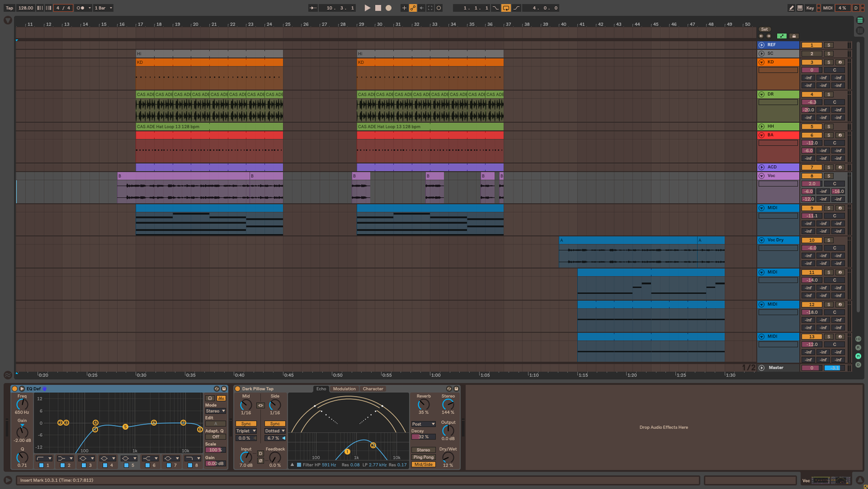
Task: Toggle the Adapt. Q Off button
Action: 216,437
